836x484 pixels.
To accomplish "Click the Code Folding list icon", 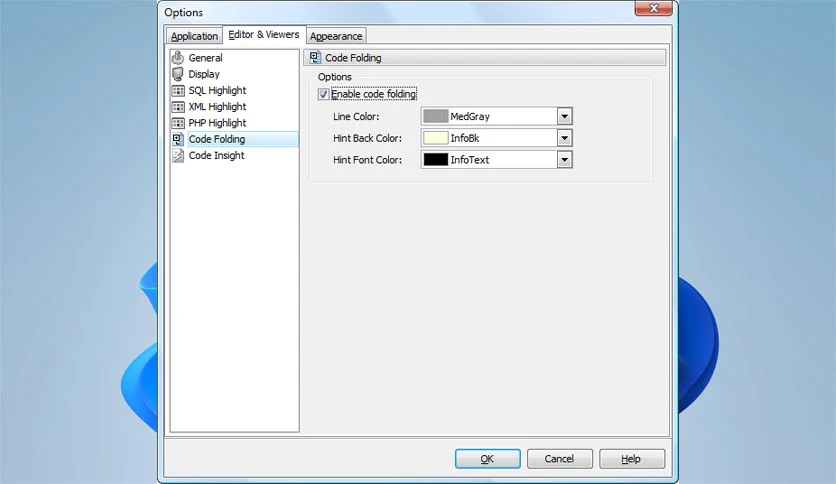I will click(178, 139).
